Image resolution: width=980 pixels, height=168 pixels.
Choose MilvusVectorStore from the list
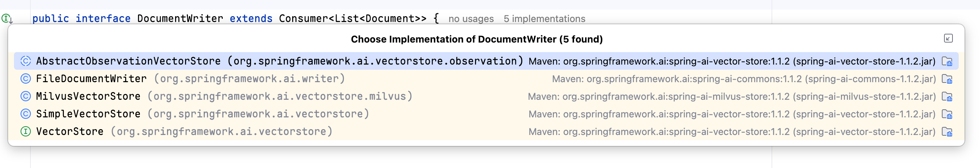click(486, 96)
